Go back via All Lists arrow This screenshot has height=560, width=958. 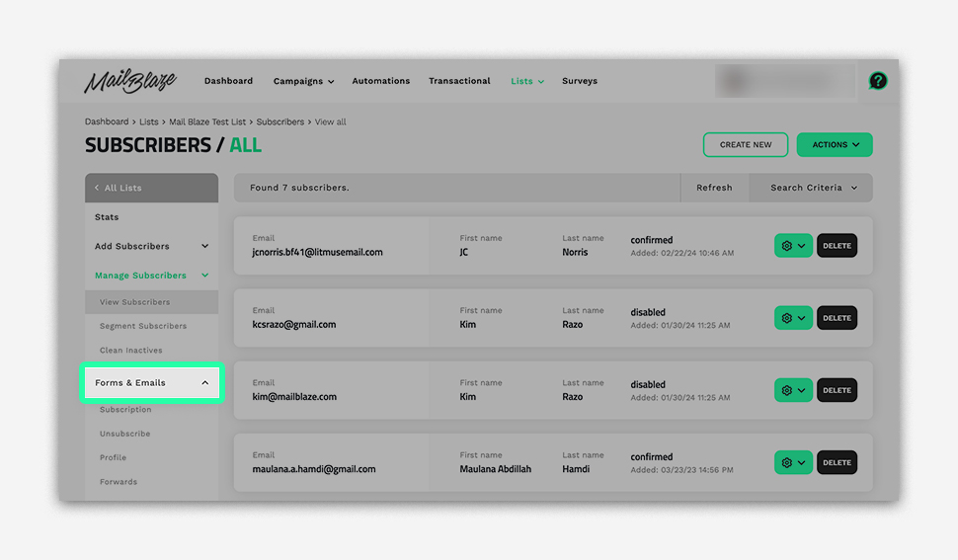coord(151,188)
